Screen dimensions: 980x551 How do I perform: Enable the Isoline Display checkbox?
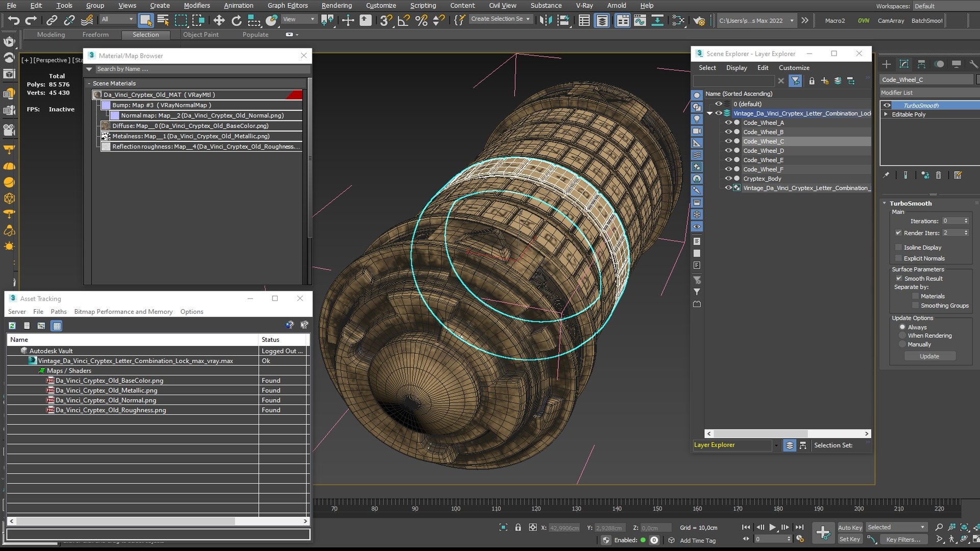(x=899, y=247)
